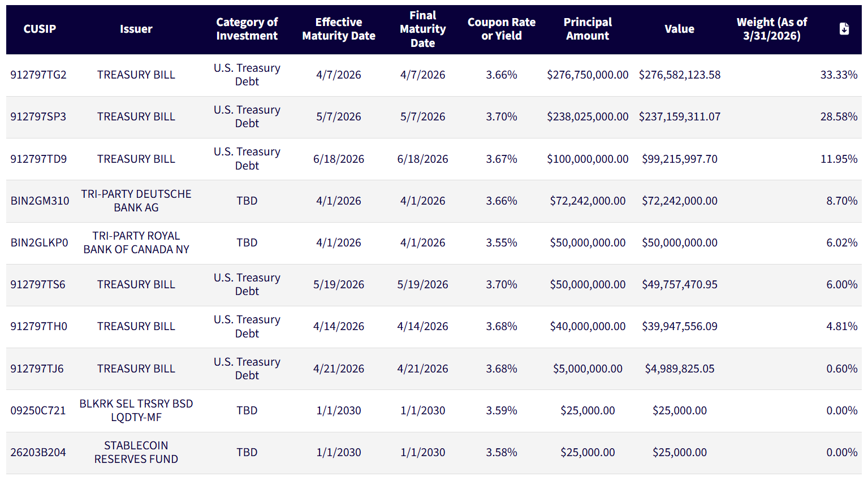This screenshot has height=481, width=868.
Task: Click the $276,582,123.58 value cell
Action: click(679, 75)
